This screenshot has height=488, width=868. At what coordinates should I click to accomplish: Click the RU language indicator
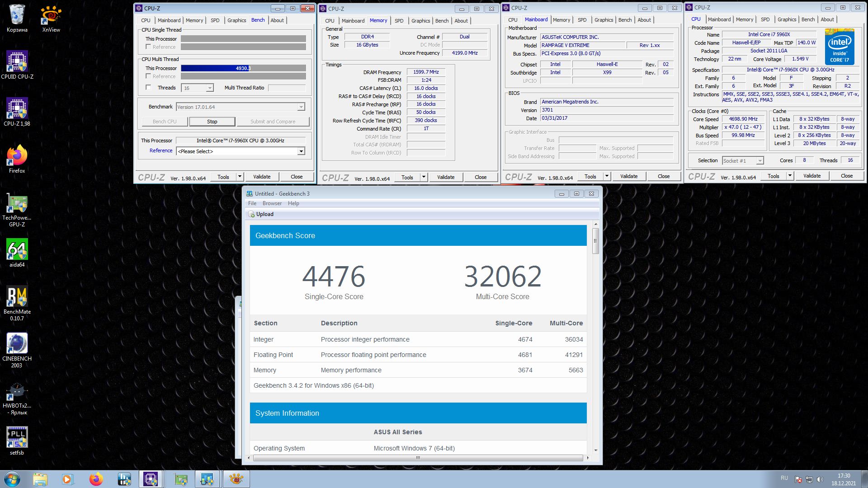(x=784, y=478)
